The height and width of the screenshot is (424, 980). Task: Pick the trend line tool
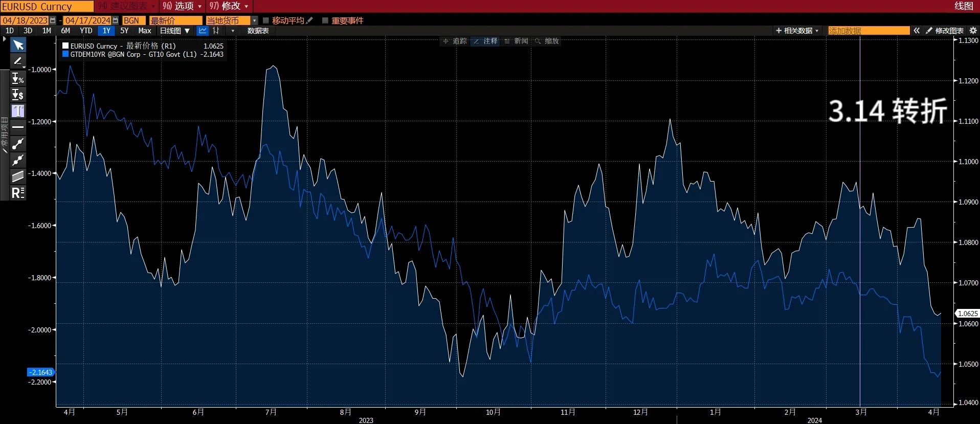(18, 144)
